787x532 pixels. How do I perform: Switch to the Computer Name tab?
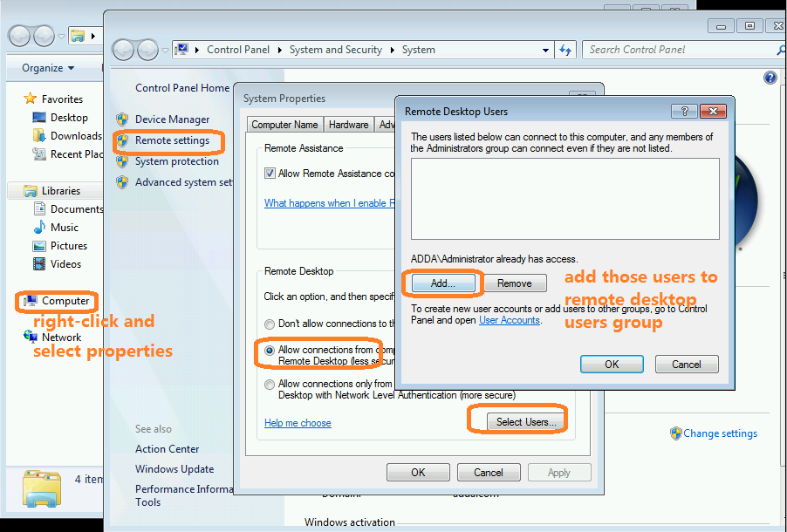pyautogui.click(x=284, y=125)
